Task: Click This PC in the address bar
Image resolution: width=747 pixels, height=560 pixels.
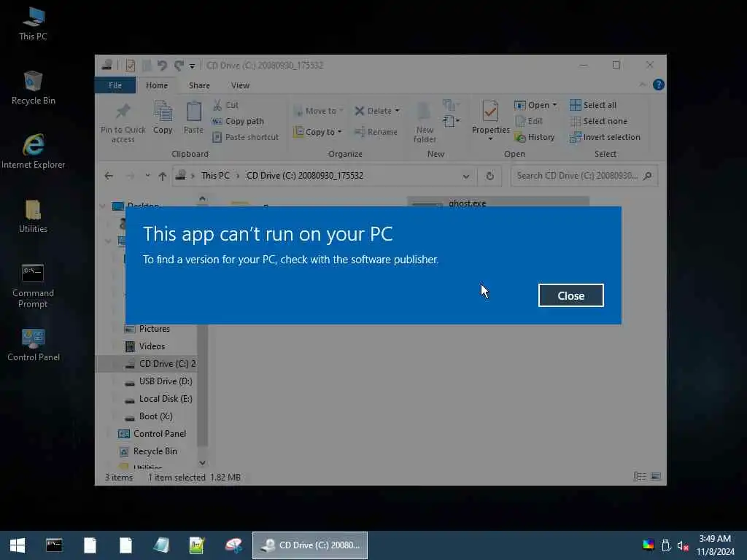Action: 215,176
